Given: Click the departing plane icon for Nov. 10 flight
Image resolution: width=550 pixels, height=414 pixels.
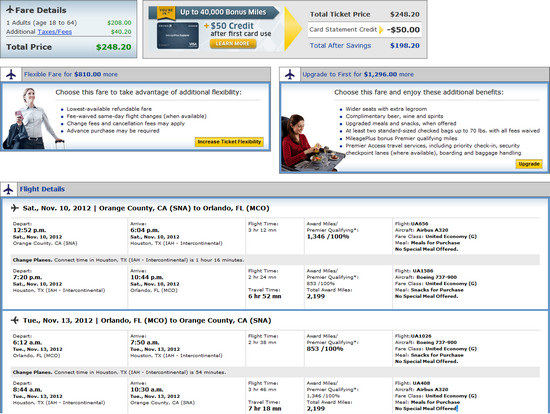Looking at the screenshot, I should [x=15, y=208].
